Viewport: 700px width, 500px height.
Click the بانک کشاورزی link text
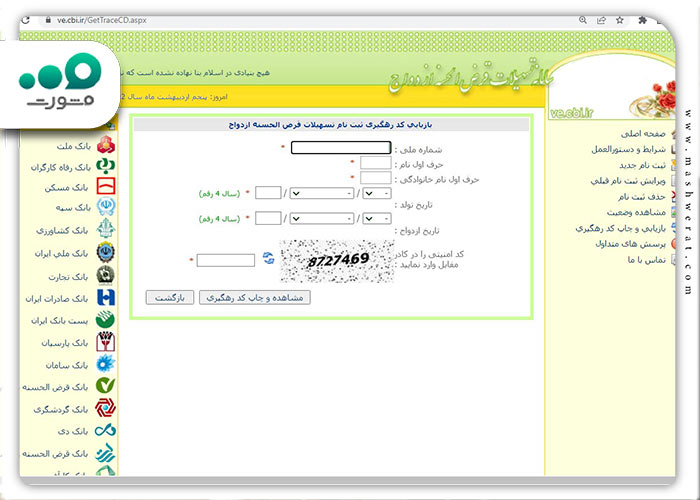(x=62, y=230)
